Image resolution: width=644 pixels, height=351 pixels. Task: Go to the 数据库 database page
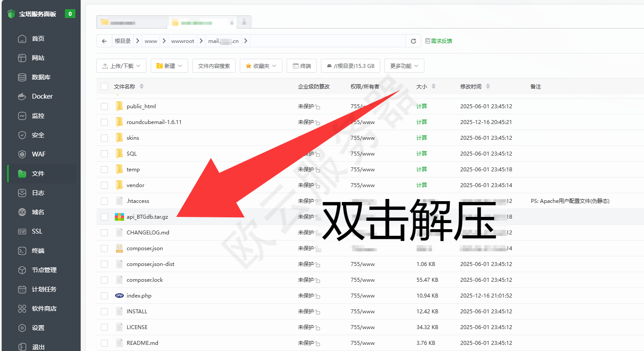[x=41, y=77]
